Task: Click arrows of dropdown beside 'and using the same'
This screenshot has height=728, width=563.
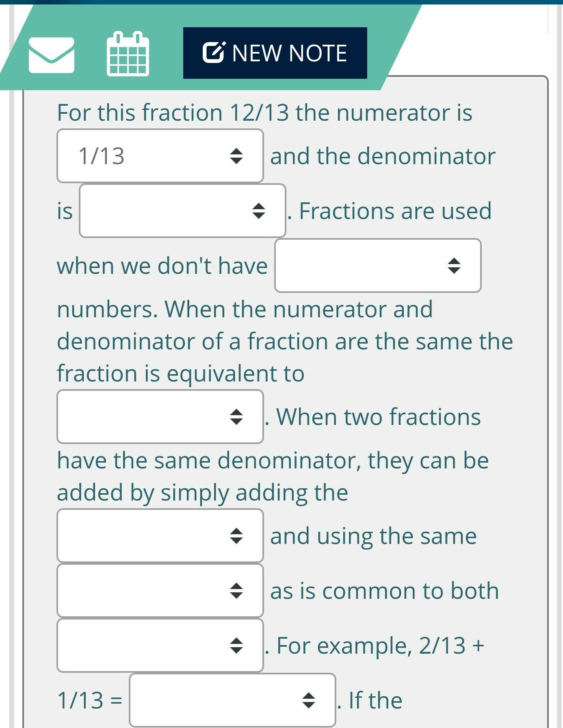Action: (236, 535)
